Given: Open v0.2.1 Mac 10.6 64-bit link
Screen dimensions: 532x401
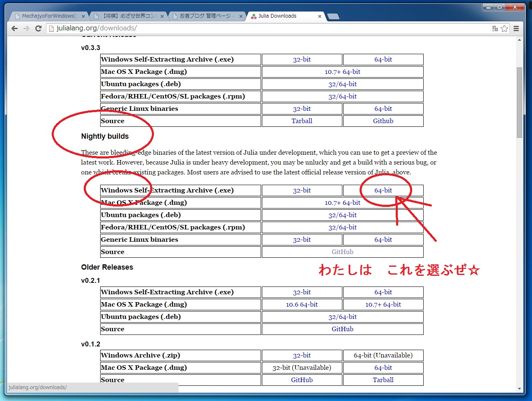Looking at the screenshot, I should click(x=302, y=305).
